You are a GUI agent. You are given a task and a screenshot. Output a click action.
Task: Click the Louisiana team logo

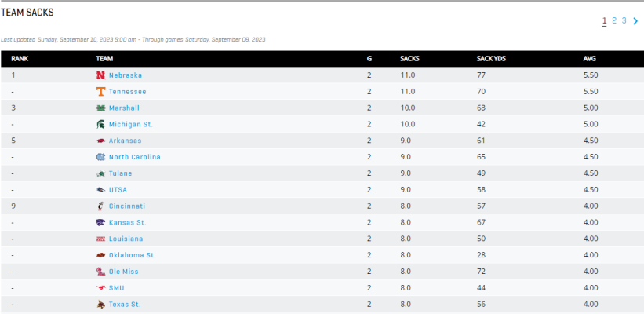point(100,239)
